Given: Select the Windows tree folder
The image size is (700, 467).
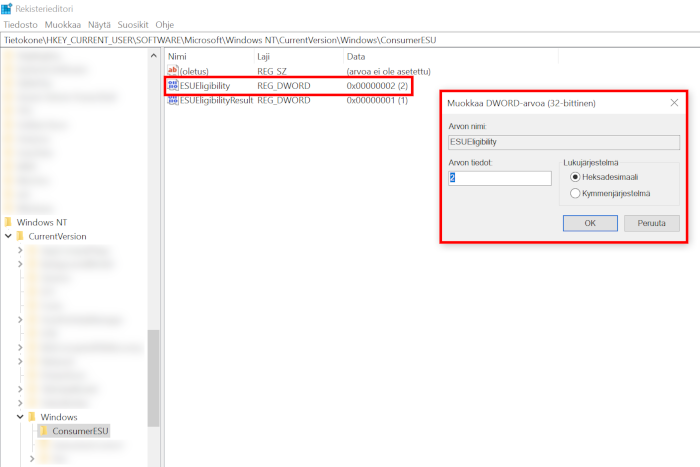Looking at the screenshot, I should pyautogui.click(x=59, y=417).
